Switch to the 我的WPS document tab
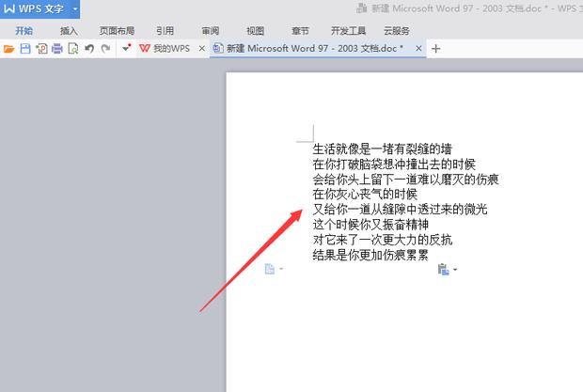 (171, 48)
